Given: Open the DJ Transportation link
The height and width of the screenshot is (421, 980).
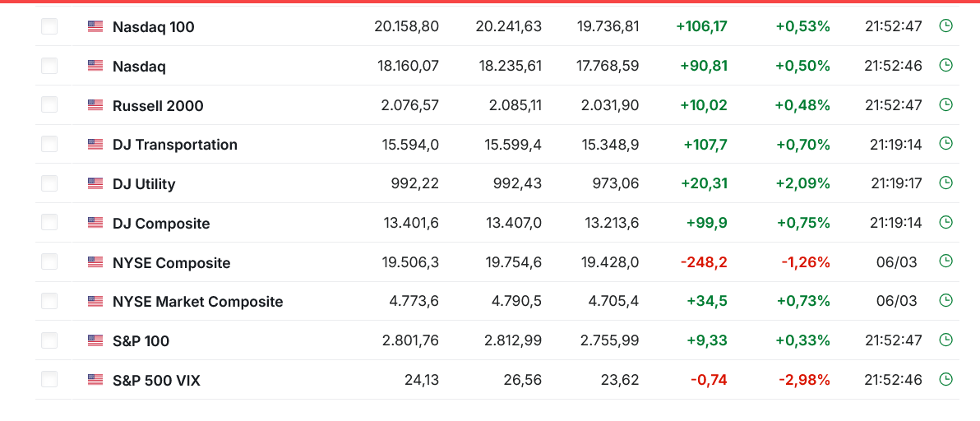Looking at the screenshot, I should tap(174, 145).
